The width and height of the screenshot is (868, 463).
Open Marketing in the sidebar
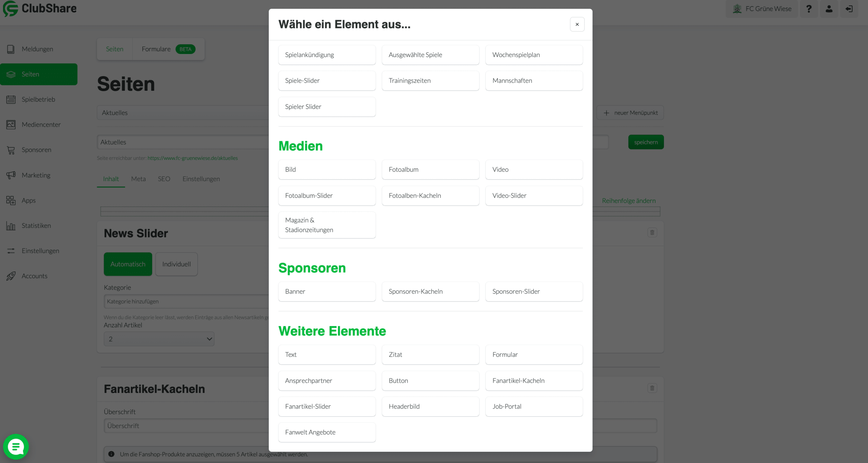[x=39, y=175]
